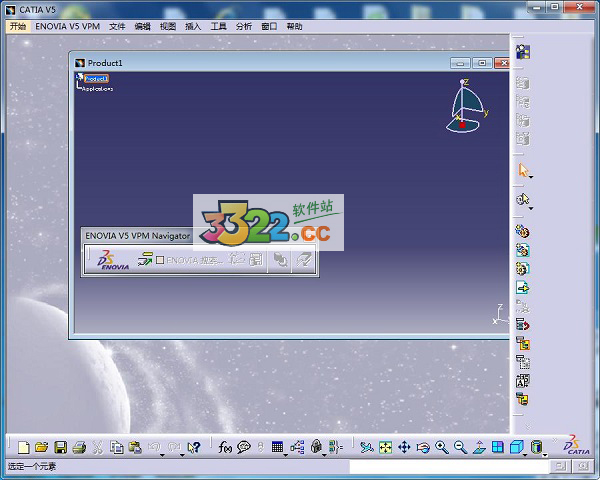Viewport: 600px width, 480px height.
Task: Click the workbench icon atop right toolbar
Action: (x=523, y=52)
